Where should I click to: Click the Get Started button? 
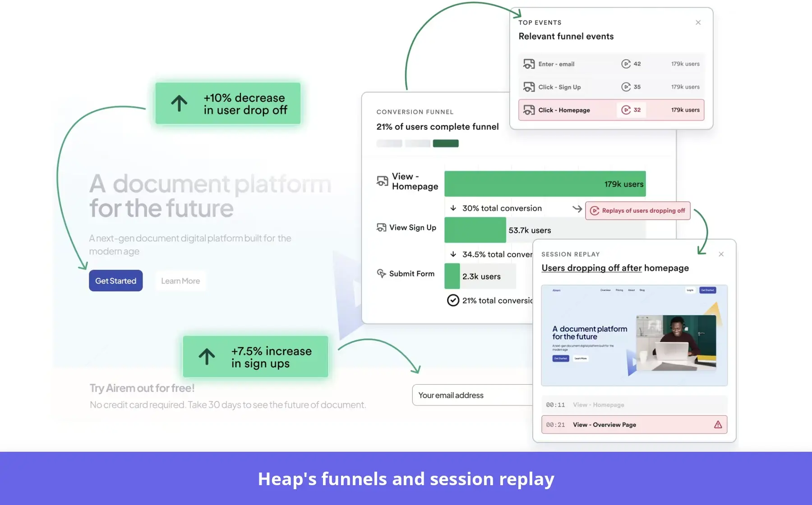[x=116, y=280]
